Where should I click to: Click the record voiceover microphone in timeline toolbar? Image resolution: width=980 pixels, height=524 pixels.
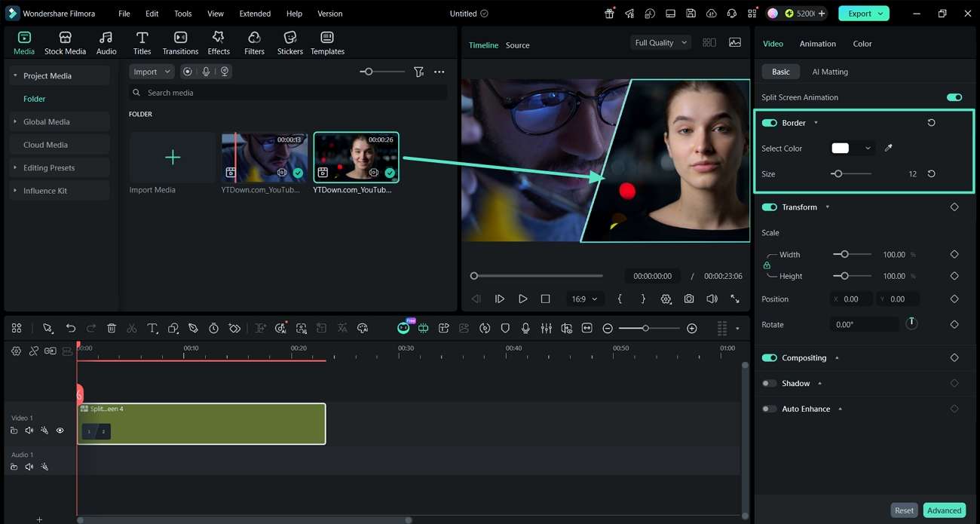pyautogui.click(x=525, y=328)
